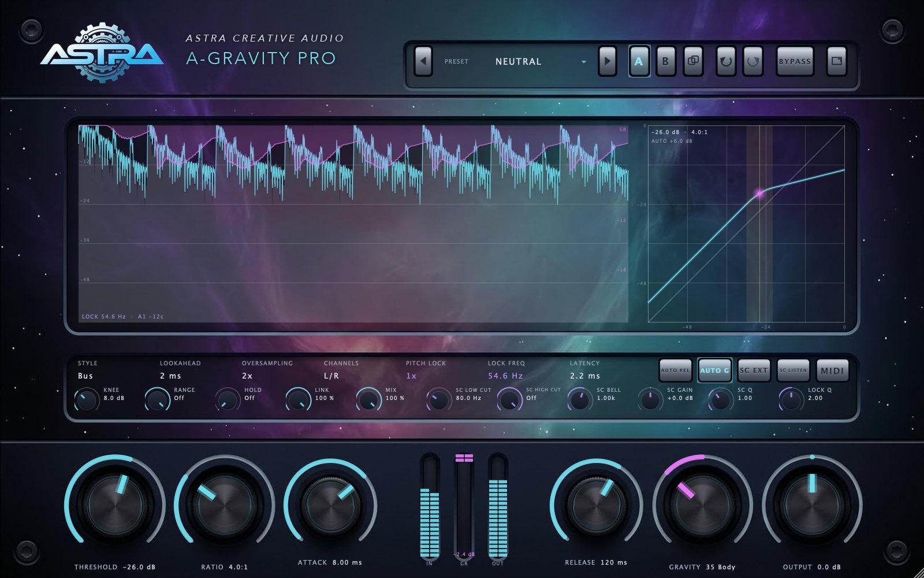Open the Style selector showing Bus
924x578 pixels.
point(85,376)
